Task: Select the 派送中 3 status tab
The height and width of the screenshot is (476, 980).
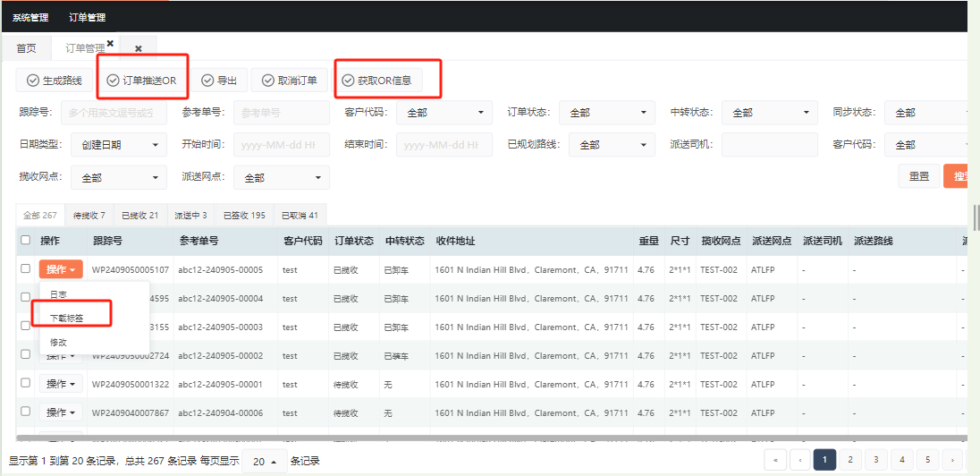Action: coord(190,215)
